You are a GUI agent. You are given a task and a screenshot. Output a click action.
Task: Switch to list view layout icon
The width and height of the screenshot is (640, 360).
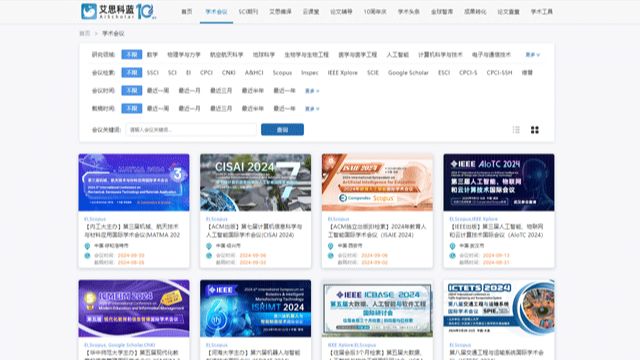point(516,130)
